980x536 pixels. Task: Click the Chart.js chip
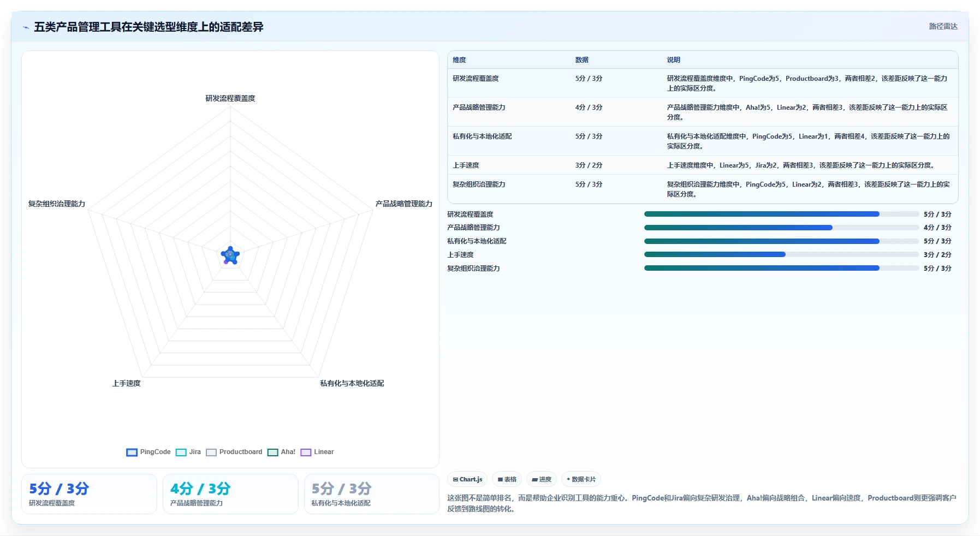tap(467, 479)
